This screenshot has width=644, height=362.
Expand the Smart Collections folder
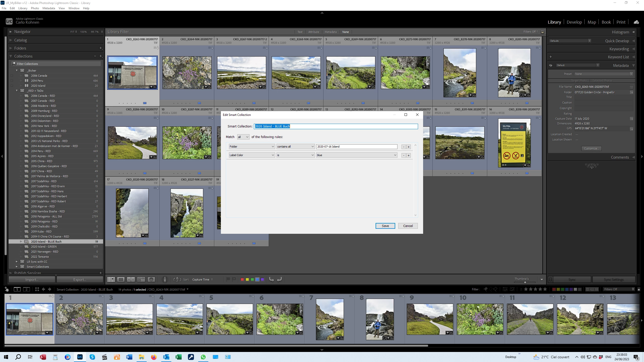coord(17,267)
